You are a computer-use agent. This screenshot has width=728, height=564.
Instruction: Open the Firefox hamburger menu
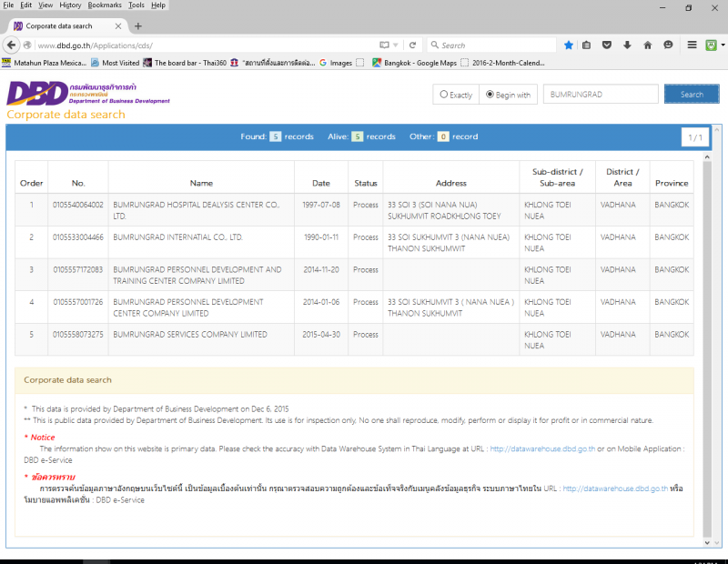click(692, 45)
